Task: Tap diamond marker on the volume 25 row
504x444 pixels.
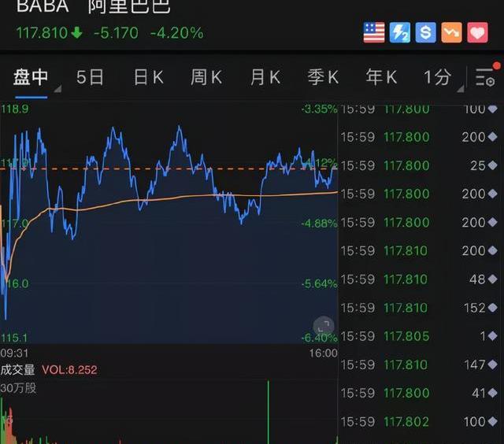Action: 492,165
